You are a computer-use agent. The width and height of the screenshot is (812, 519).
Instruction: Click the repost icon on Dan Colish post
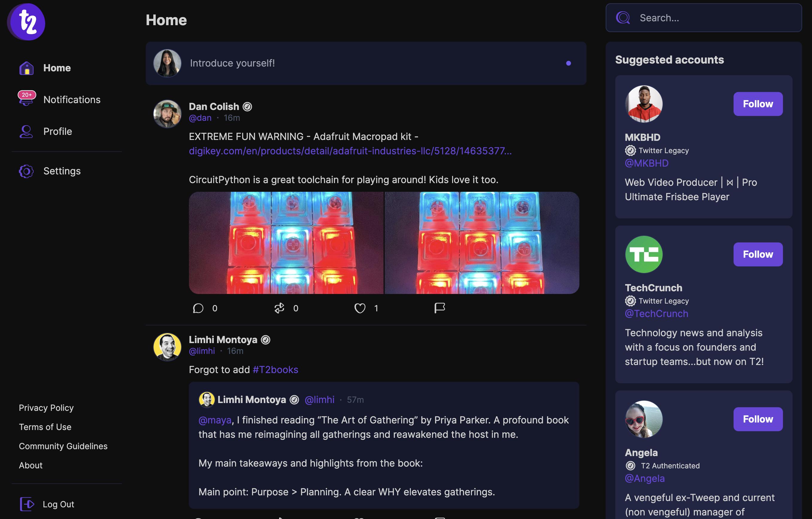click(279, 307)
